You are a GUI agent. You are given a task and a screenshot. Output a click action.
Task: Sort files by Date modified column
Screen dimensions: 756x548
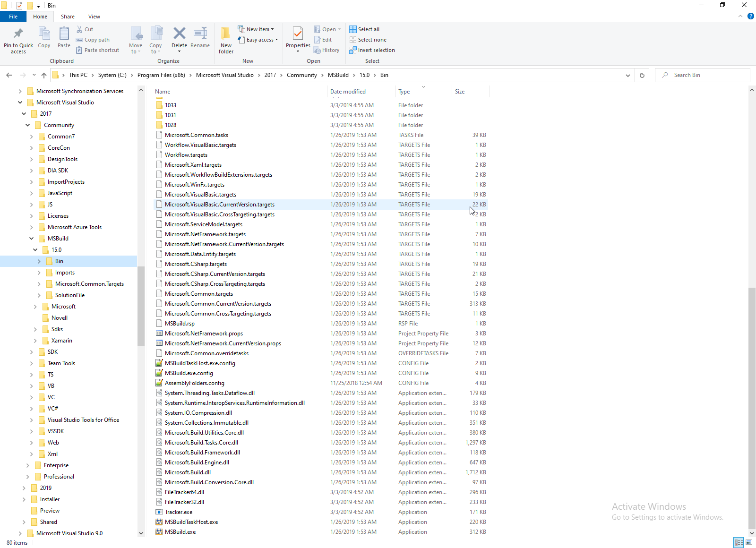pos(361,92)
